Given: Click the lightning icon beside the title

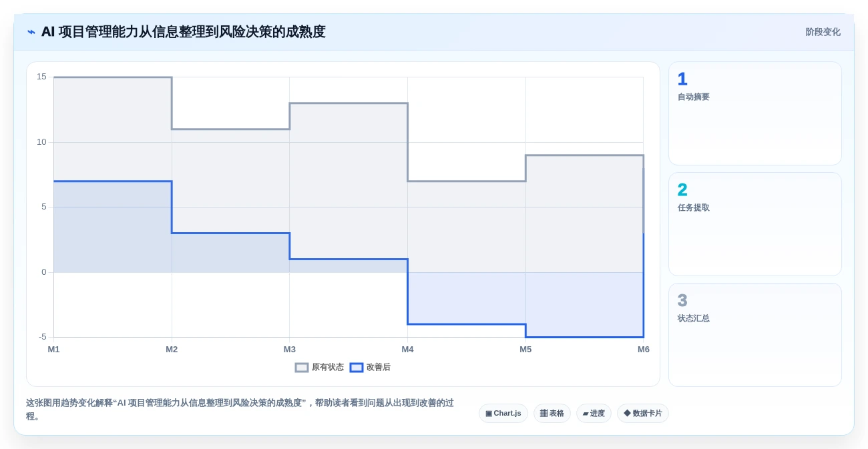Looking at the screenshot, I should 31,32.
